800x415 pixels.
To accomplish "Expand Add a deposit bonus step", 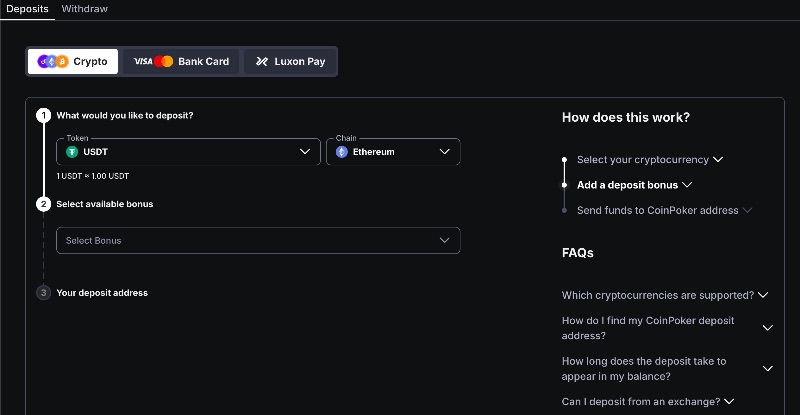I will pos(634,185).
